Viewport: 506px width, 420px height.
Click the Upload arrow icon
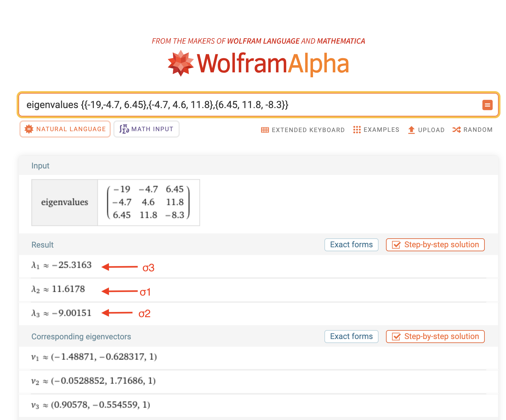click(411, 130)
